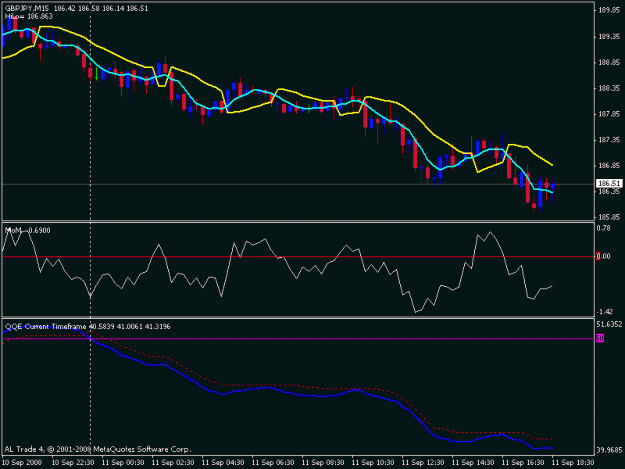
Task: Click the 10 Sep 2008 time label
Action: pyautogui.click(x=22, y=463)
